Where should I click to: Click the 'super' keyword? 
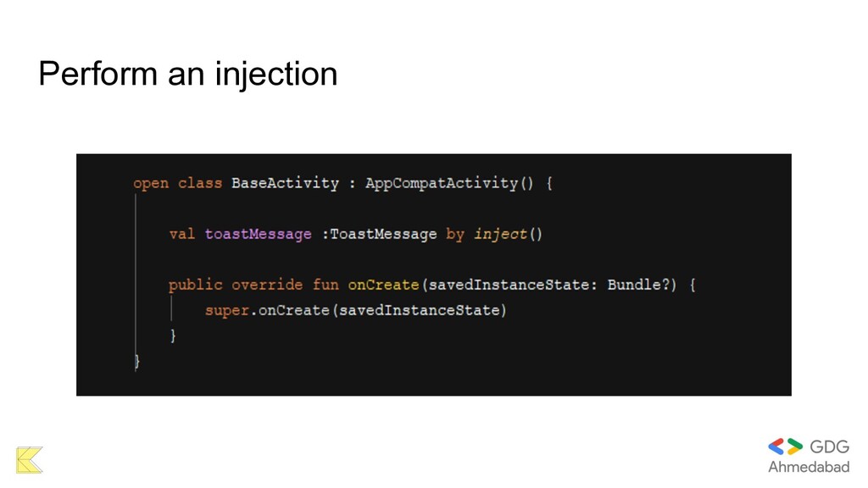point(227,310)
